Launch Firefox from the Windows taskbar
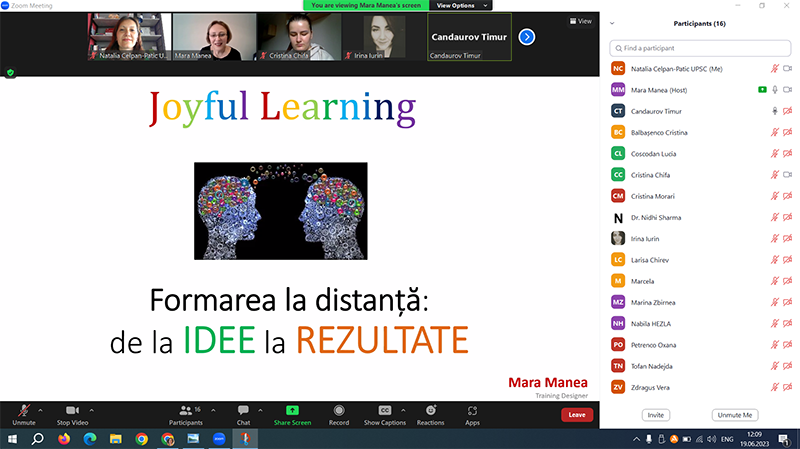 coord(64,439)
